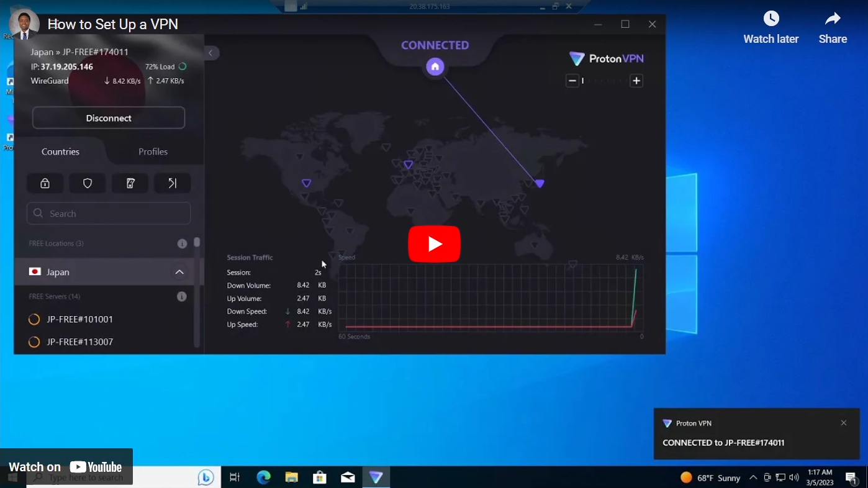Click the Proton VPN logo in the header

[x=606, y=58]
